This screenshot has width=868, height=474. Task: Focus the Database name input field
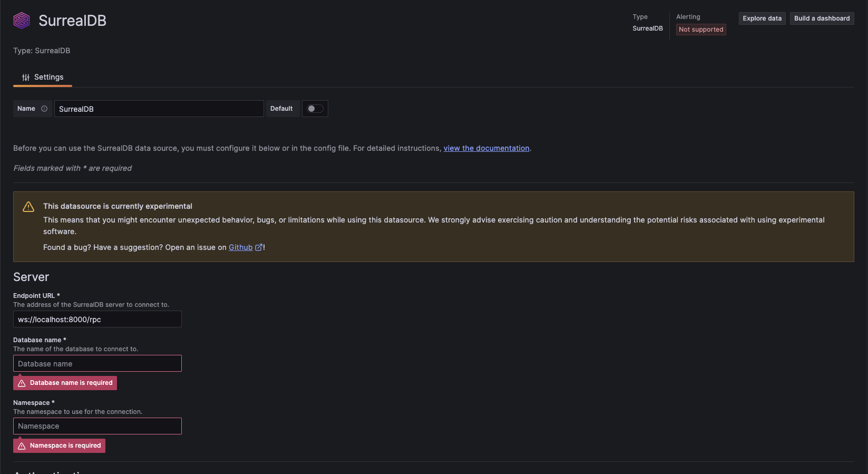97,363
